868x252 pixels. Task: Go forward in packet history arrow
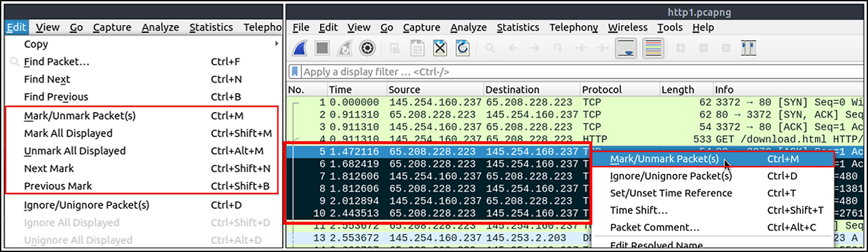click(x=535, y=48)
